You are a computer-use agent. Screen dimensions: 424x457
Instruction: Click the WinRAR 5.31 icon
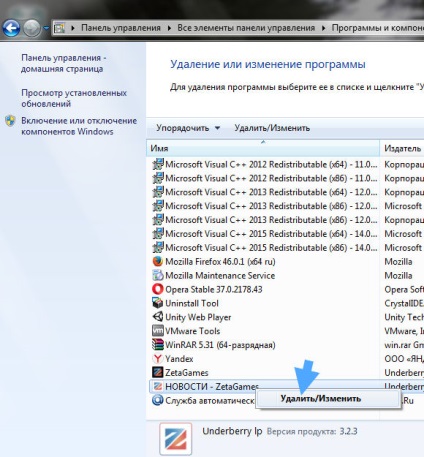click(x=158, y=345)
